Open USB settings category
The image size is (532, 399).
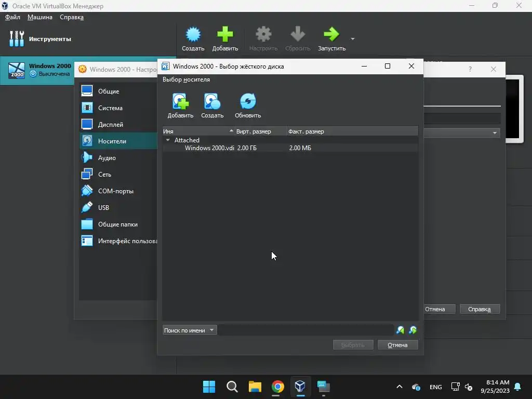118,208
